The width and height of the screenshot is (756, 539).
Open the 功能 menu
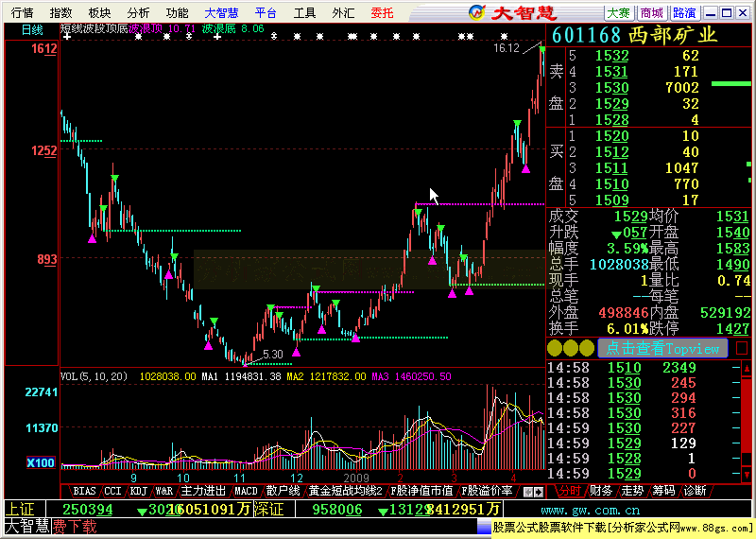coord(177,12)
